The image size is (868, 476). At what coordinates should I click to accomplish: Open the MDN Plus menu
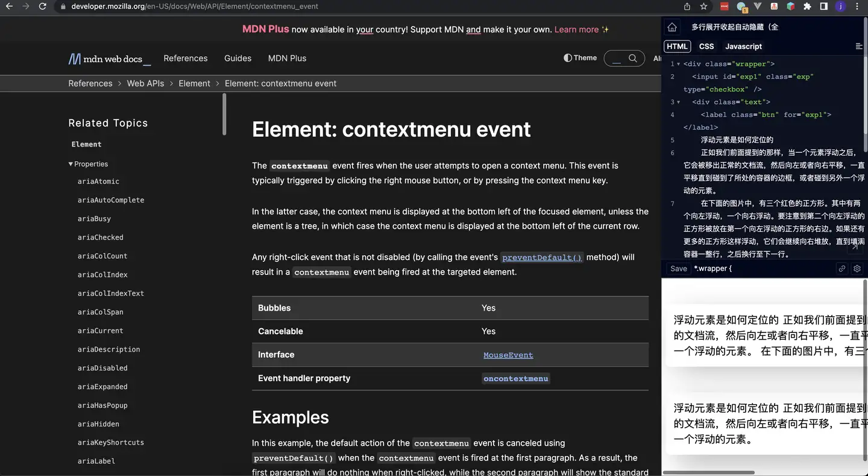(x=287, y=58)
